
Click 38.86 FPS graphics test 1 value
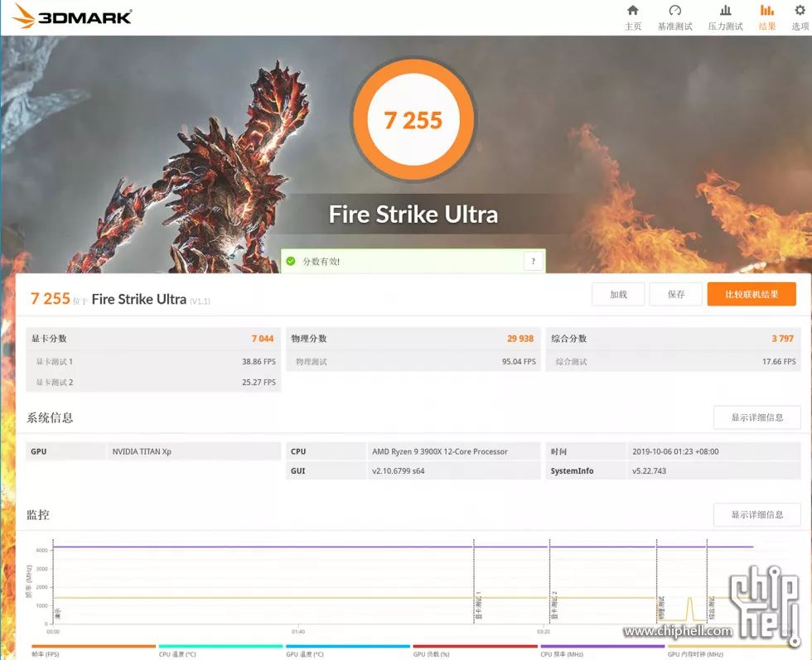pyautogui.click(x=259, y=361)
